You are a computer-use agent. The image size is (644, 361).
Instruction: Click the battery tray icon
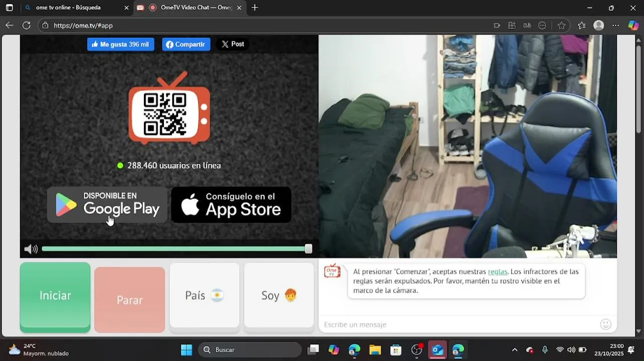(x=582, y=349)
